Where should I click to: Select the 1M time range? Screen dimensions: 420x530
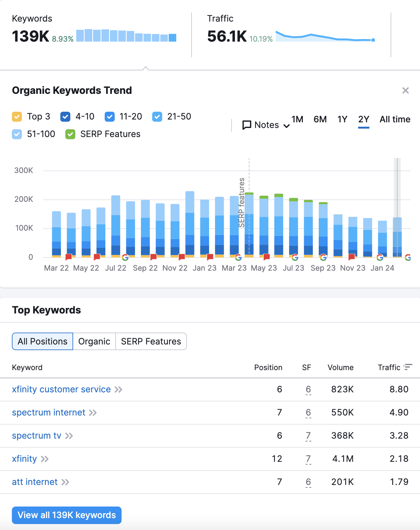[297, 119]
